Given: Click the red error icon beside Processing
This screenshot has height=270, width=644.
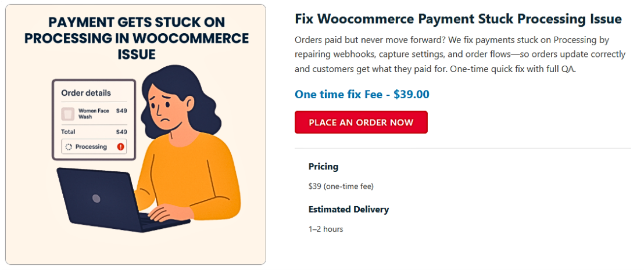Looking at the screenshot, I should tap(120, 147).
